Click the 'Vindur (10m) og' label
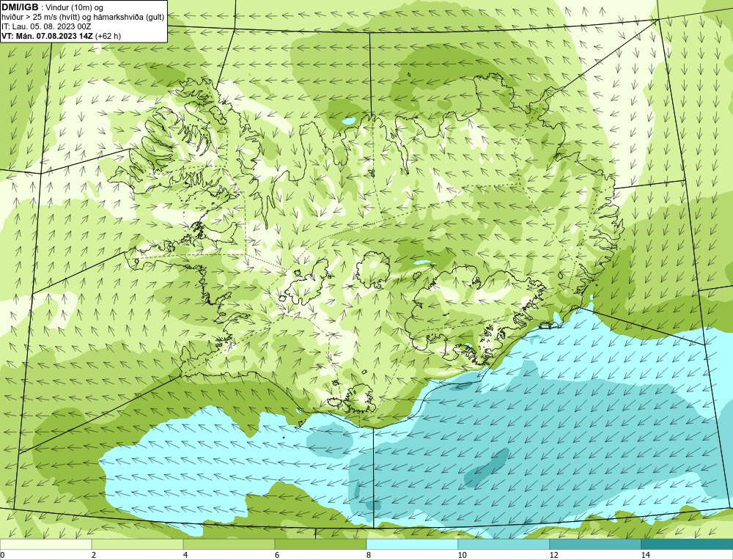Screen dimensions: 733x560 click(x=75, y=7)
